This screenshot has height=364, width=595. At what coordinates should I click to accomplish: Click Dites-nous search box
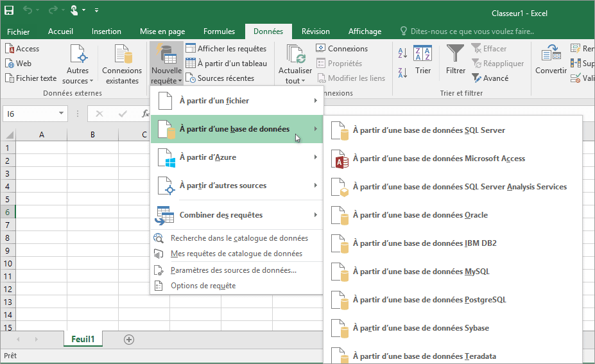pyautogui.click(x=467, y=31)
